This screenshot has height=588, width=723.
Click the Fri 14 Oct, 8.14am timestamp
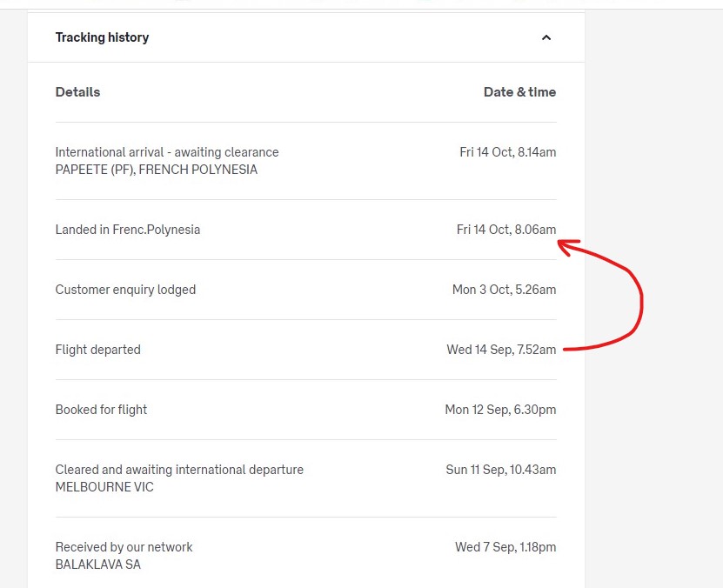point(508,152)
